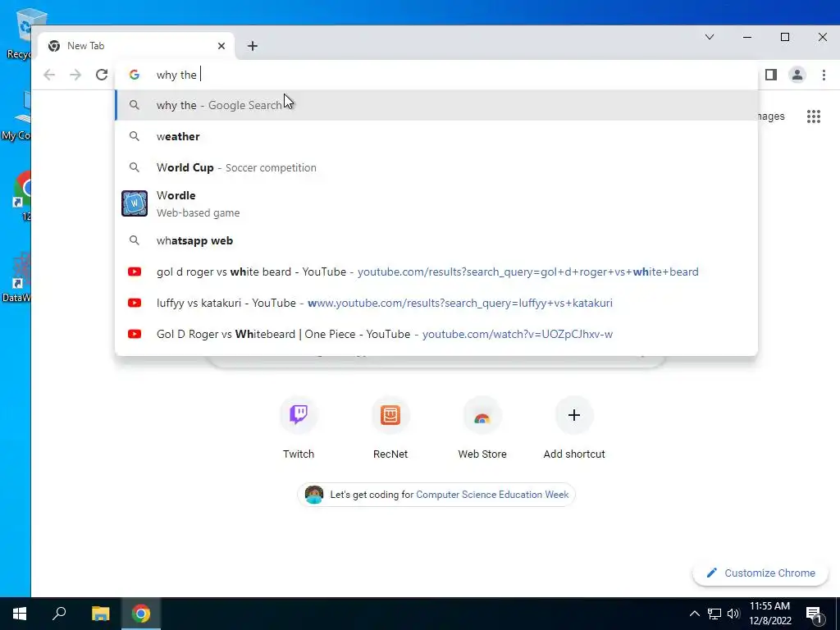This screenshot has height=630, width=840.
Task: Close the New Tab tab
Action: [x=221, y=46]
